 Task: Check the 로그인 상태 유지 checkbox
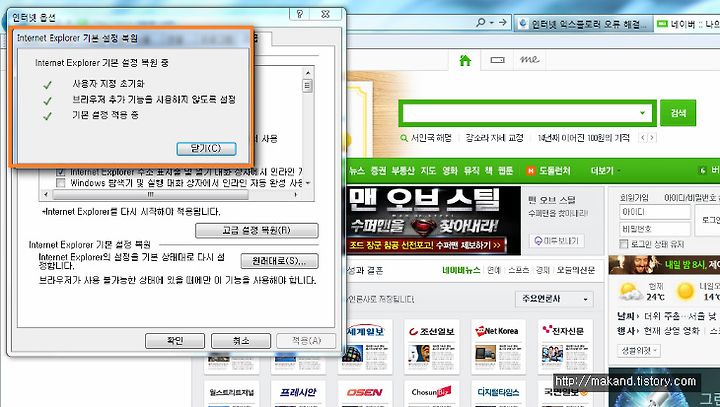624,244
